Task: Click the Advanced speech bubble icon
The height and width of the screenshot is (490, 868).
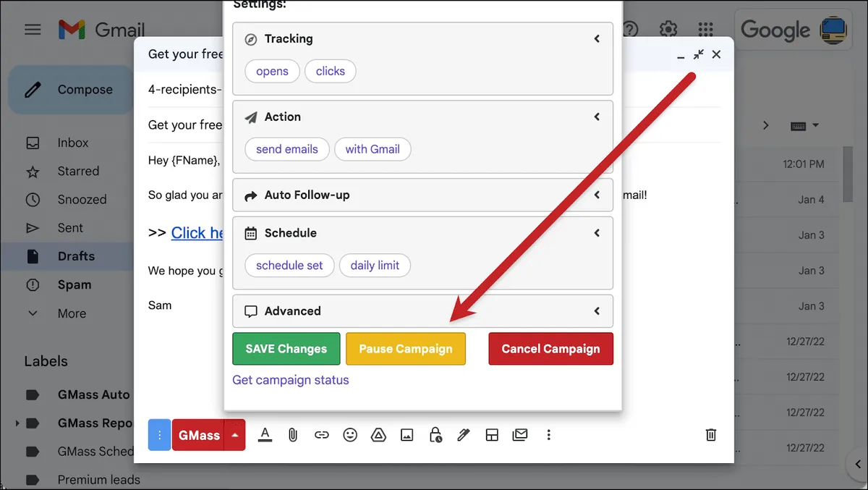Action: pyautogui.click(x=251, y=311)
